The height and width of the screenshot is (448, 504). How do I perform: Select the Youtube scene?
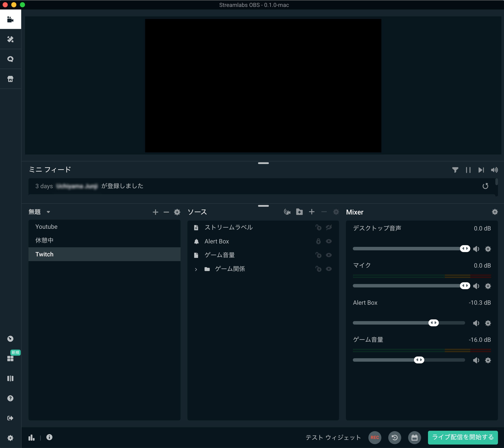click(x=104, y=227)
